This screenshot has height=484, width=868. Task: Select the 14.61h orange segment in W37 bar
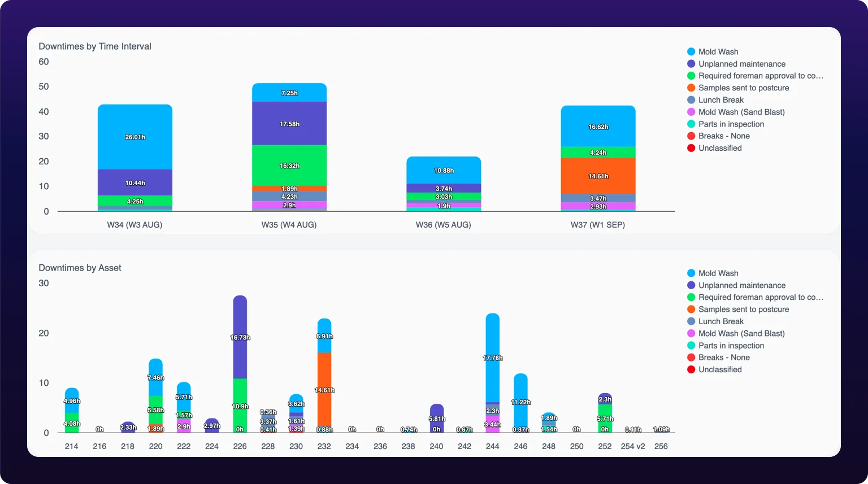click(598, 176)
